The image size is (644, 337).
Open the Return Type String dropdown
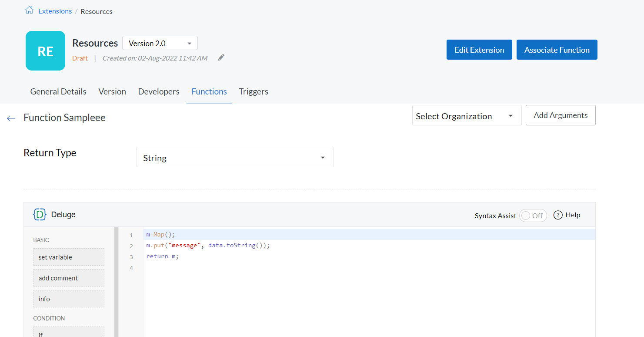[x=235, y=157]
